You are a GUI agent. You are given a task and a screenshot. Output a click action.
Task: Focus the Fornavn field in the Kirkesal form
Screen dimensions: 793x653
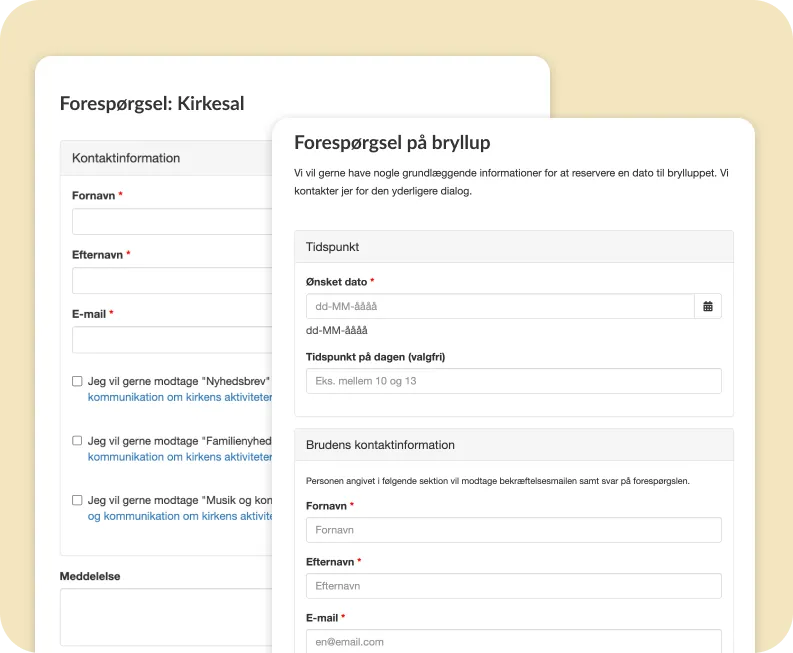click(172, 222)
